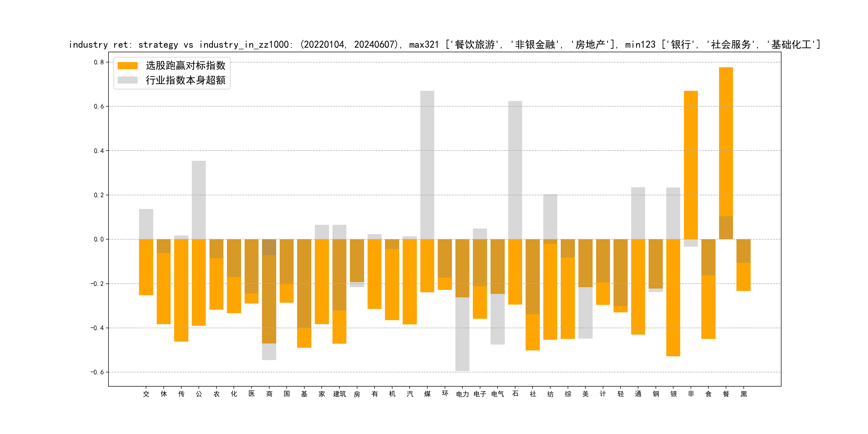This screenshot has height=434, width=868.
Task: Click the x-axis label 黑
Action: (744, 394)
